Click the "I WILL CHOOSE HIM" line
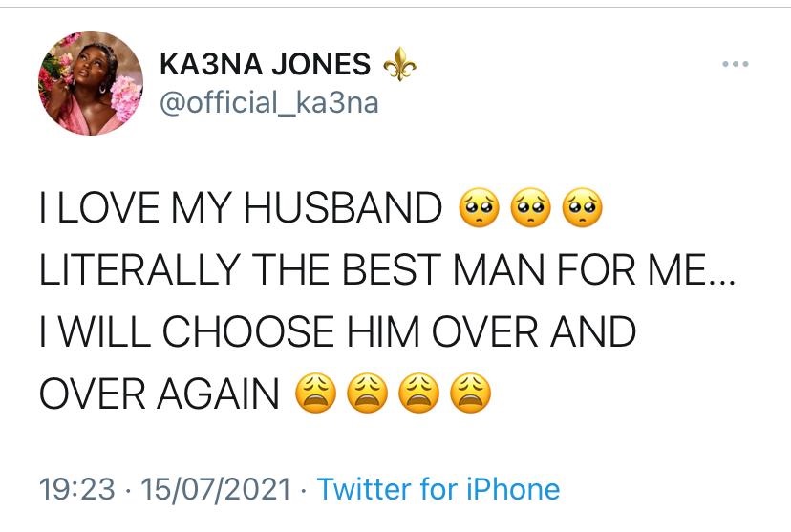791x532 pixels. click(x=258, y=331)
